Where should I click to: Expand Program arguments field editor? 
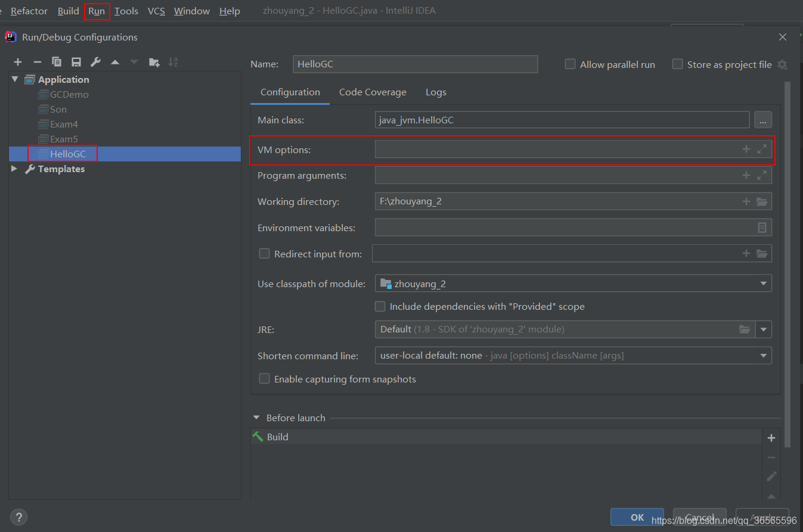[762, 176]
